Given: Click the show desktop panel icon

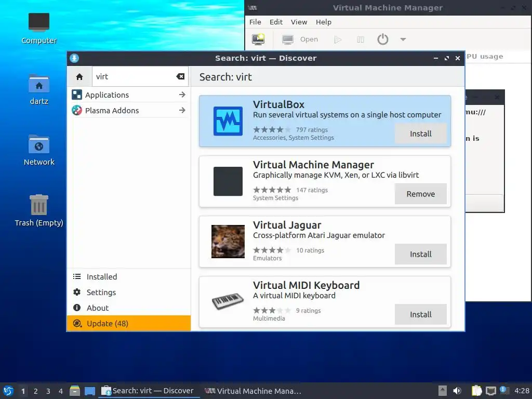Looking at the screenshot, I should (x=90, y=391).
